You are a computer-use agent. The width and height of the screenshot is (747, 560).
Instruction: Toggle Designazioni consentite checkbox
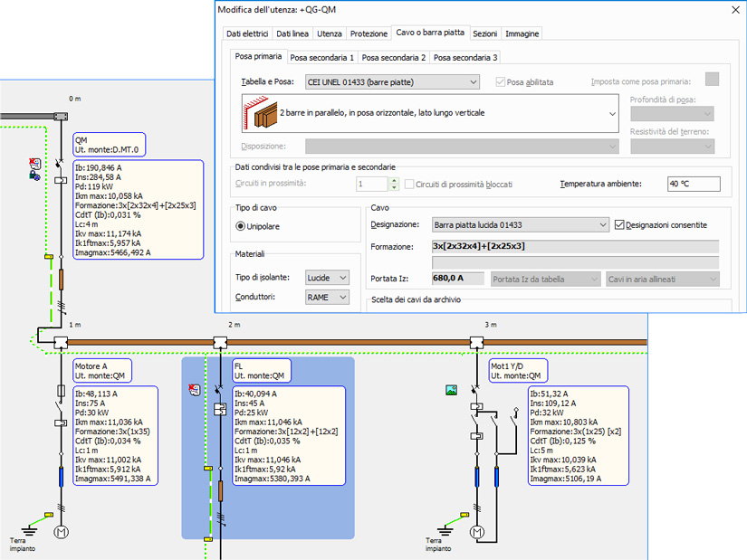[619, 224]
